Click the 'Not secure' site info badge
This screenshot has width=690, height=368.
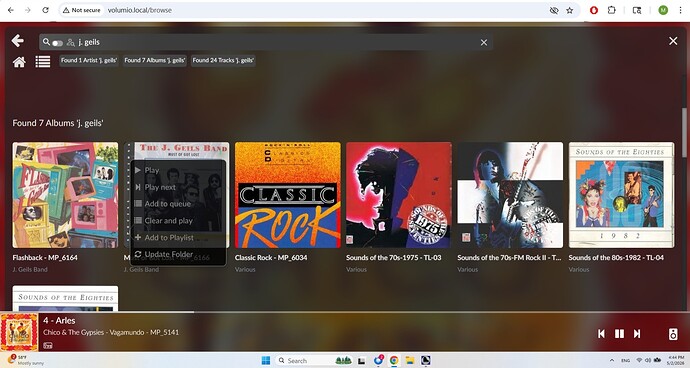[x=82, y=10]
